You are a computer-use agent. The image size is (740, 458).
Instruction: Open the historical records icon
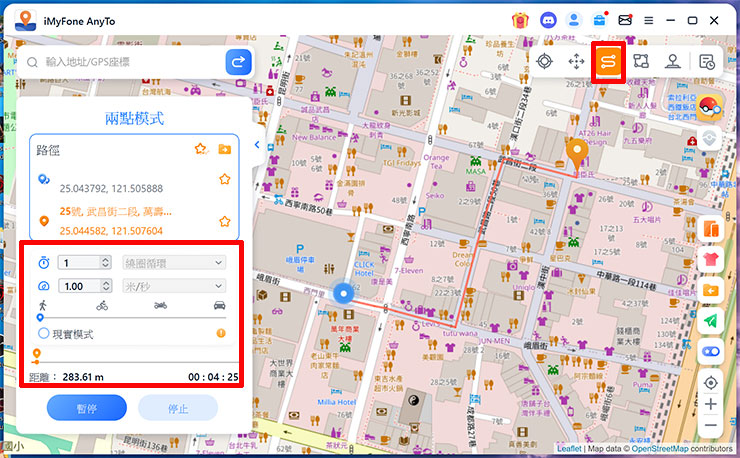[707, 62]
